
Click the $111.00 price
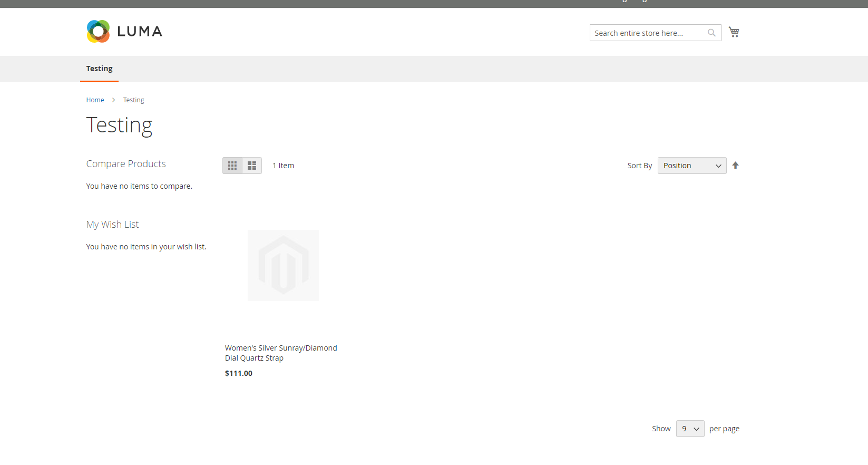(239, 373)
